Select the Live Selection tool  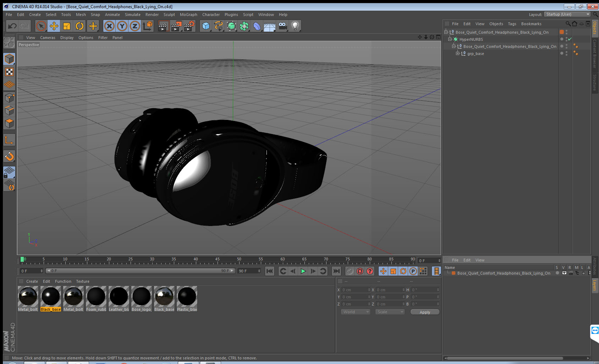(41, 26)
